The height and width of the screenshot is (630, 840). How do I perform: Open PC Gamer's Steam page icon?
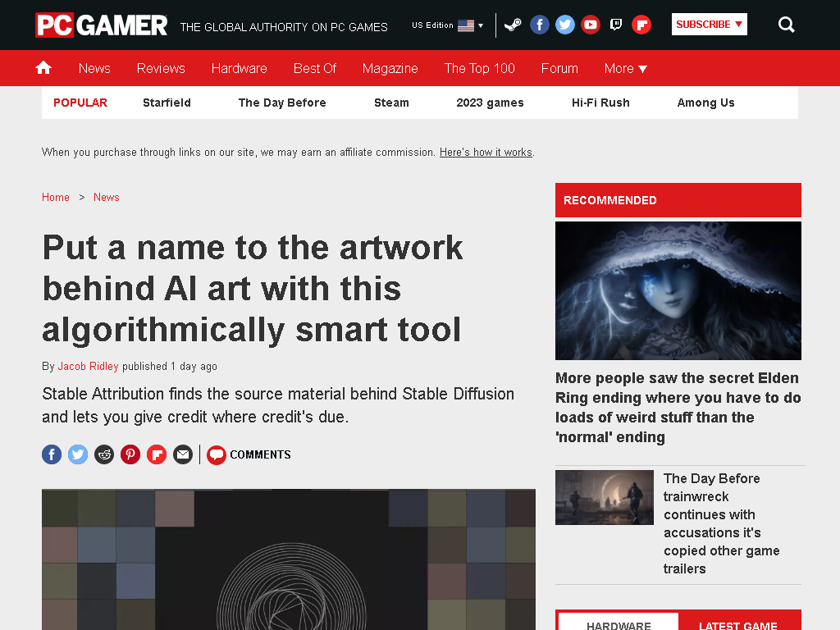tap(513, 25)
